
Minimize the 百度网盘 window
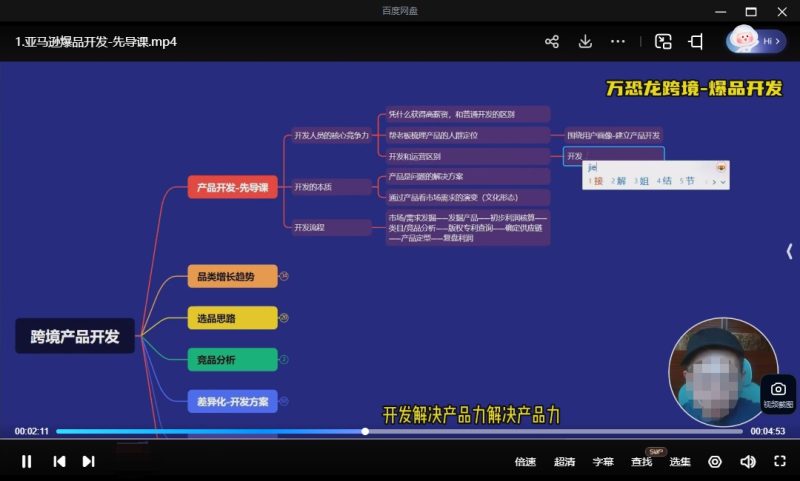[720, 11]
